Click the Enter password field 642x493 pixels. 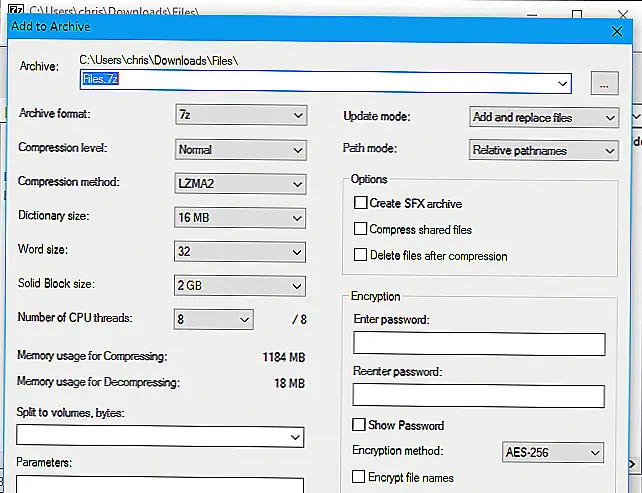click(x=479, y=345)
